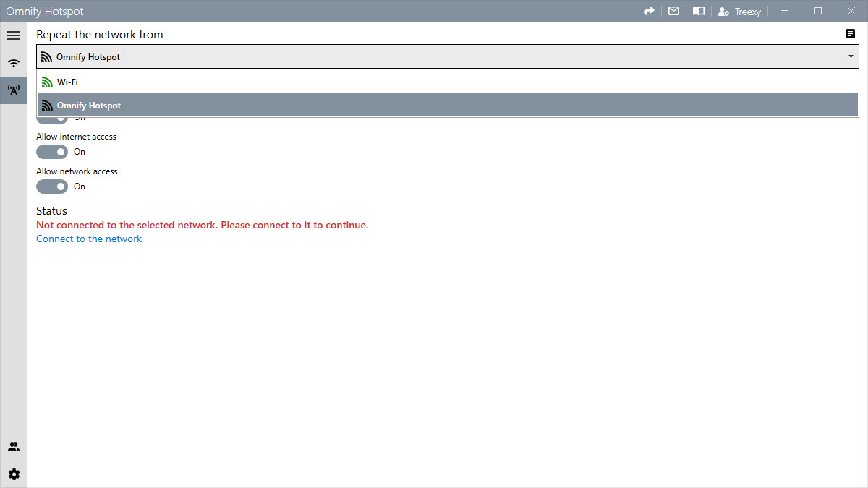Image resolution: width=868 pixels, height=488 pixels.
Task: Open the app Settings gear
Action: tap(14, 474)
